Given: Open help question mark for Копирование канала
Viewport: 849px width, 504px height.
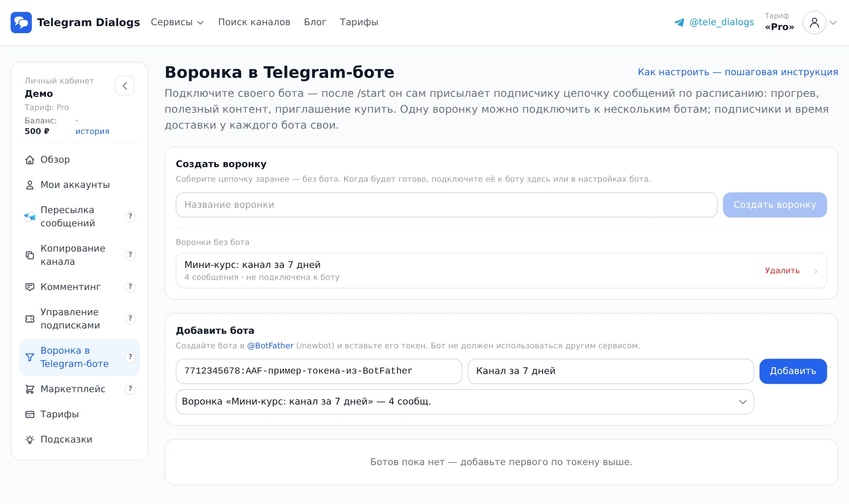Looking at the screenshot, I should click(130, 255).
